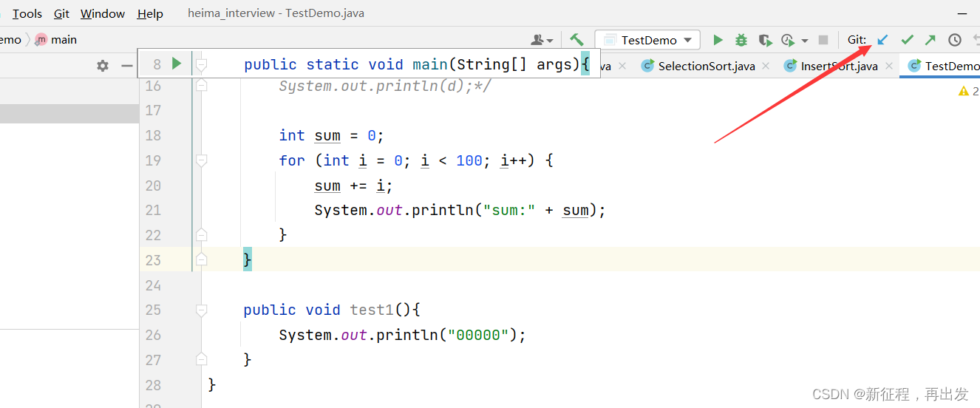Click the fold end marker at line 23

pos(202,260)
